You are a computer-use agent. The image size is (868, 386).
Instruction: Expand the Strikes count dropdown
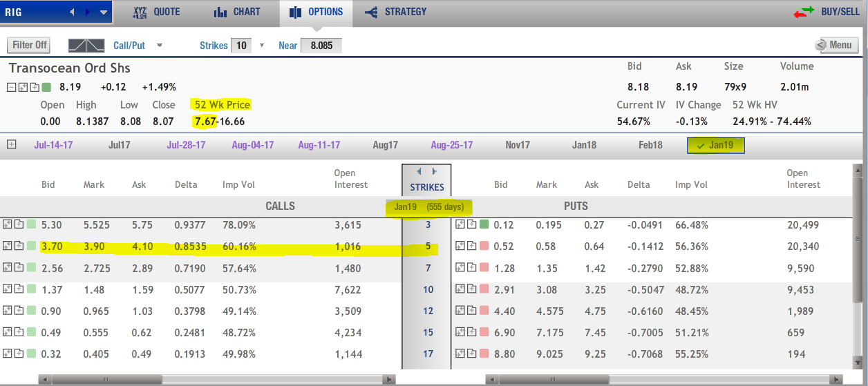click(261, 46)
